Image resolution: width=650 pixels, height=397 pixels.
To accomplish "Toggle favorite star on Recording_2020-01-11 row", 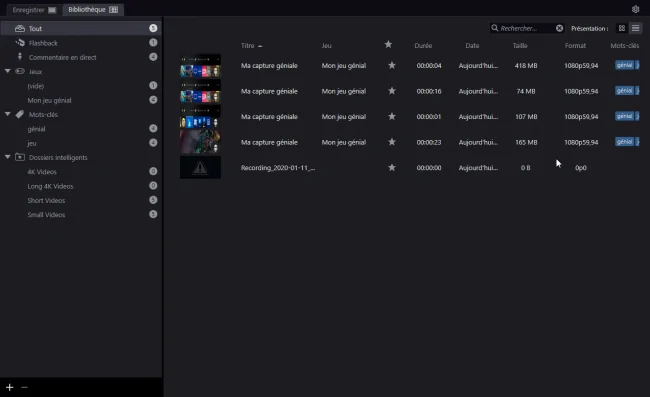I will (392, 167).
